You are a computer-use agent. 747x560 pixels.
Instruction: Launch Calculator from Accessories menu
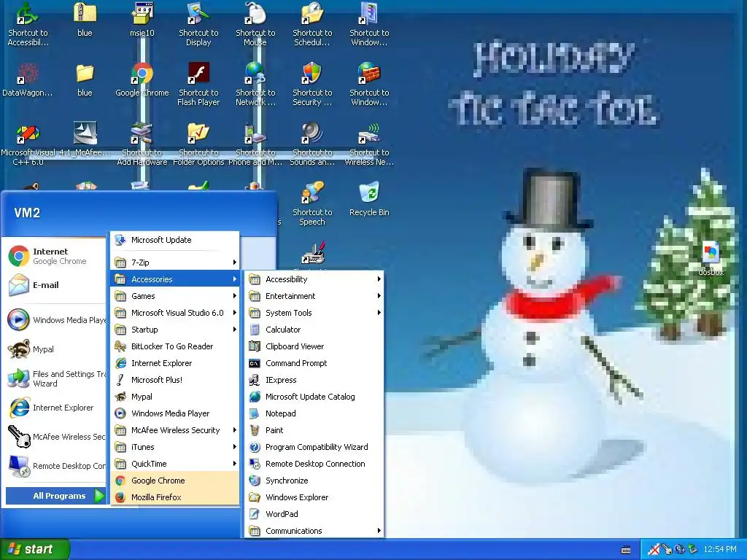pos(314,330)
